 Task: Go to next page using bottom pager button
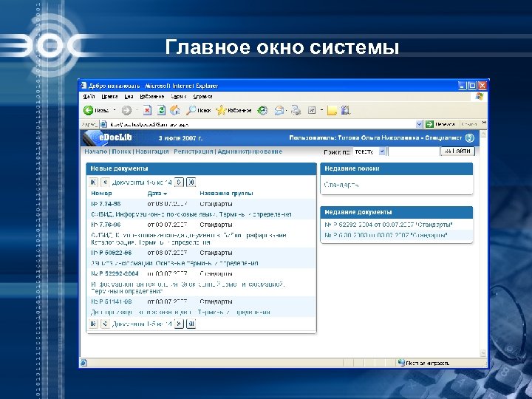pos(179,324)
